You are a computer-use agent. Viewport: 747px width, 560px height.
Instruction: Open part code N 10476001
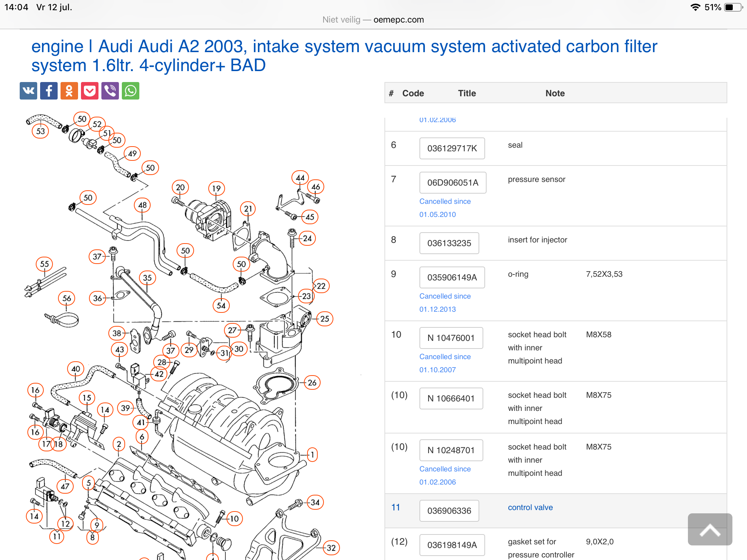point(451,338)
